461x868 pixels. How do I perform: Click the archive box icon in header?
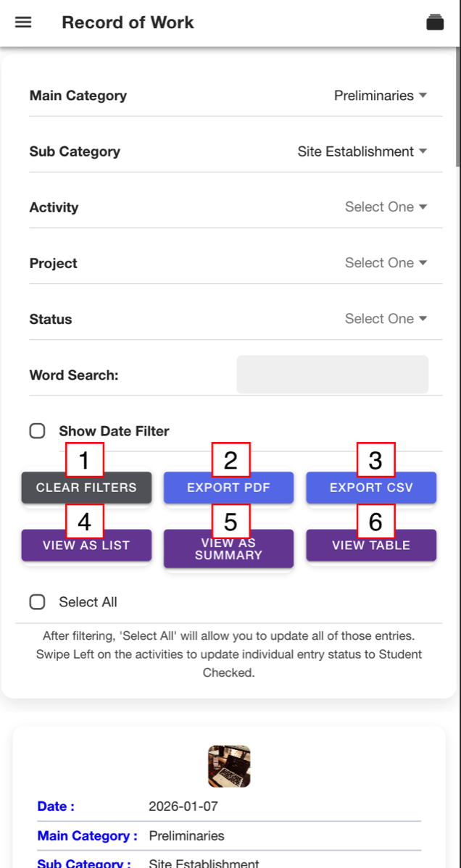coord(435,22)
